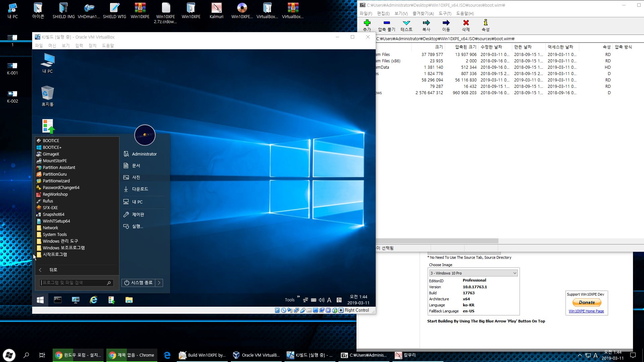Click the Donate button
644x362 pixels.
[x=587, y=302]
